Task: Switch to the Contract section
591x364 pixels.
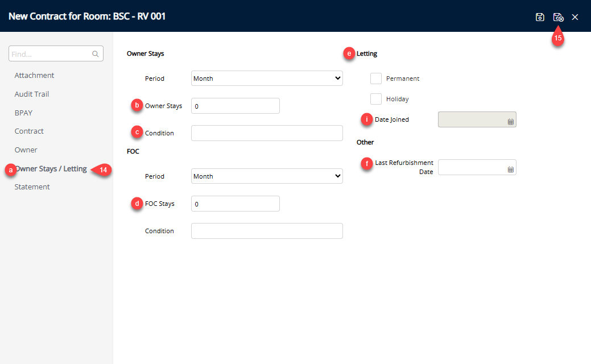Action: tap(29, 131)
